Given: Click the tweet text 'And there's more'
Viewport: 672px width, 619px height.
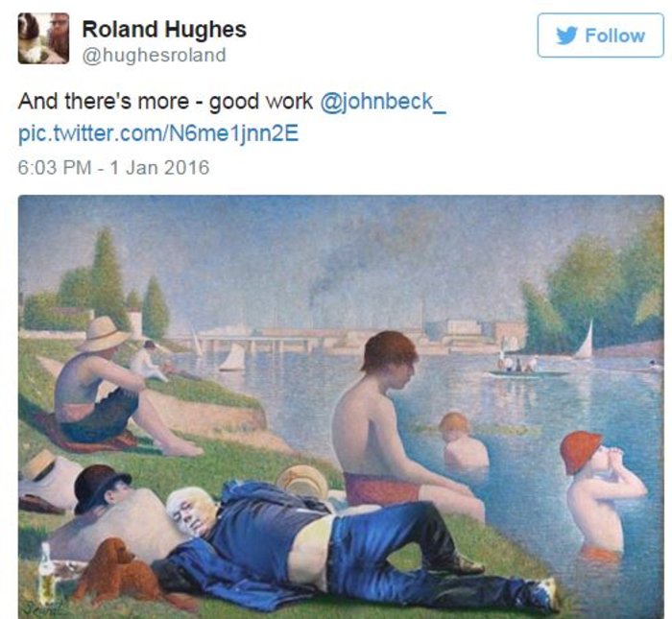Looking at the screenshot, I should click(x=104, y=102).
